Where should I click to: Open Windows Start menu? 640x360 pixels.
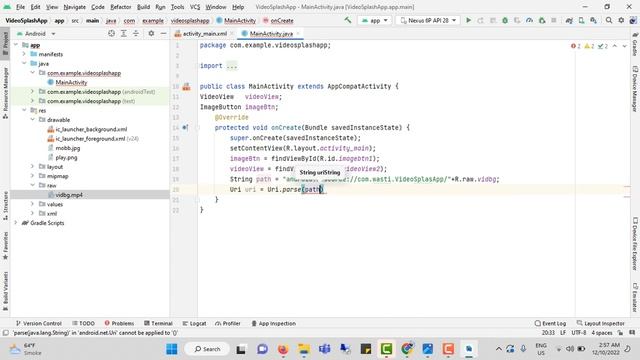point(172,349)
